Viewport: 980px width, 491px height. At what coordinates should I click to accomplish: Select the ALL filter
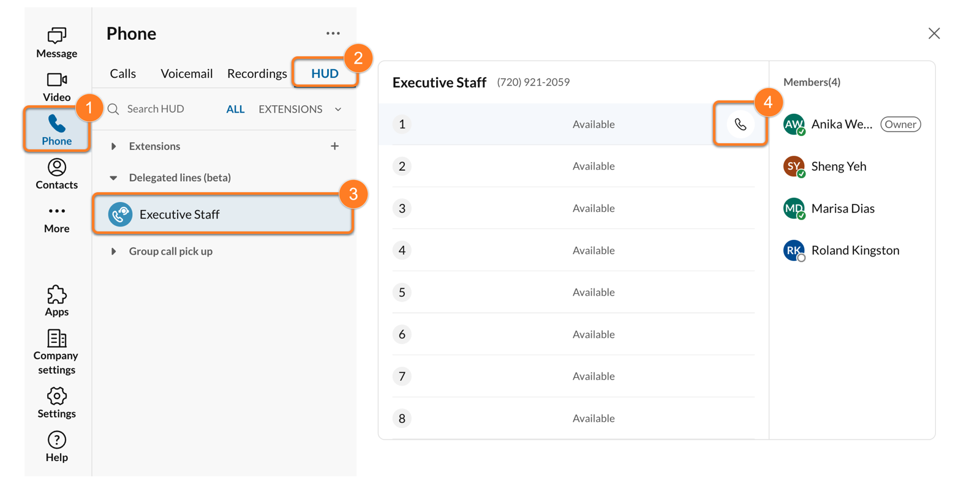[x=235, y=110]
